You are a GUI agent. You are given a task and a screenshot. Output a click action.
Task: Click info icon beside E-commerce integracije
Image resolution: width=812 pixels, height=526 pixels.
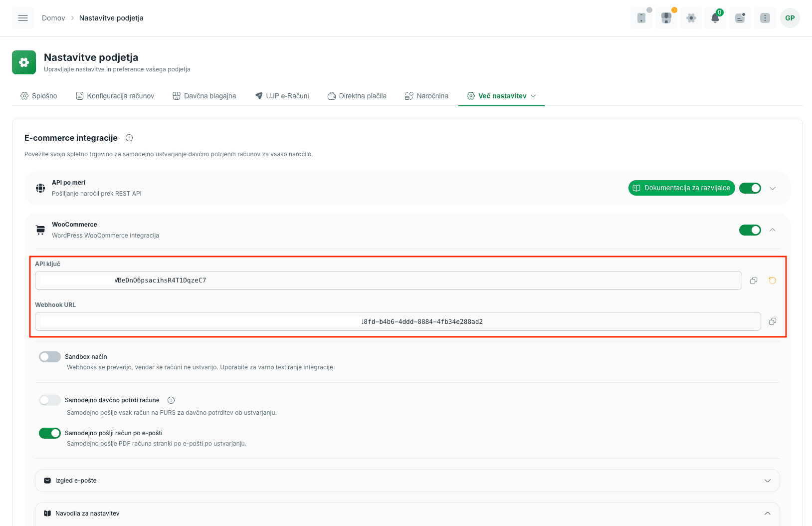tap(129, 138)
